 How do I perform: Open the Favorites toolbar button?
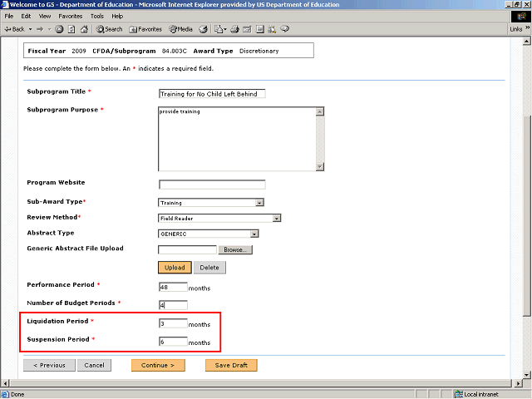pyautogui.click(x=145, y=29)
